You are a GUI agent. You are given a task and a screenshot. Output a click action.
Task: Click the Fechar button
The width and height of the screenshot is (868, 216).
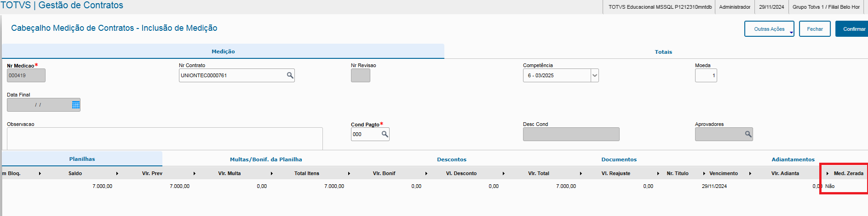tap(815, 29)
